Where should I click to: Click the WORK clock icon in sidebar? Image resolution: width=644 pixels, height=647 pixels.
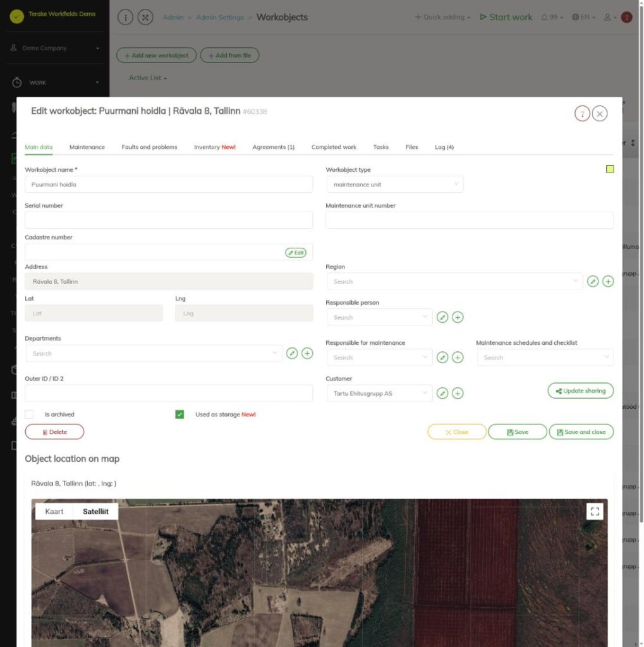16,83
